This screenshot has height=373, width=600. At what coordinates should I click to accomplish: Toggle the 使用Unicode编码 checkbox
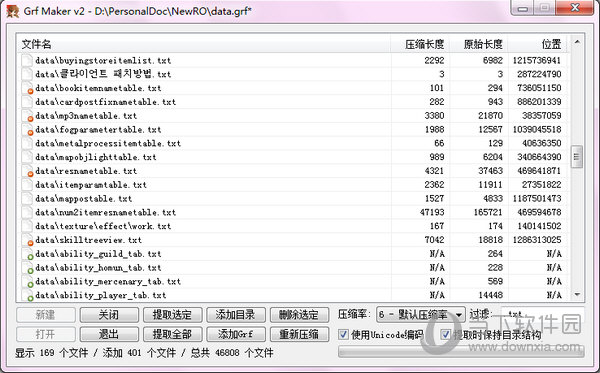click(343, 335)
